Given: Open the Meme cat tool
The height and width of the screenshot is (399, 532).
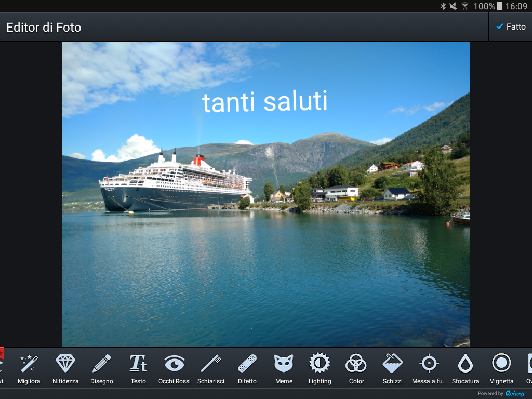Looking at the screenshot, I should point(284,369).
